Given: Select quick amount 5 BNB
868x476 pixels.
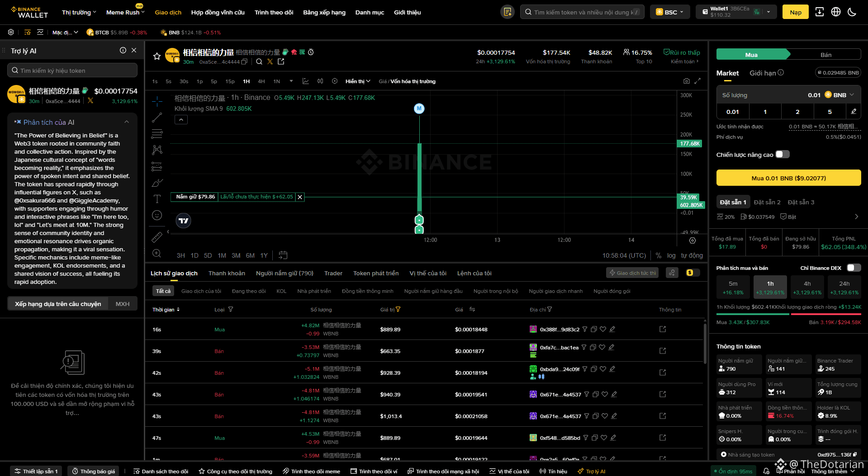Looking at the screenshot, I should (x=830, y=112).
